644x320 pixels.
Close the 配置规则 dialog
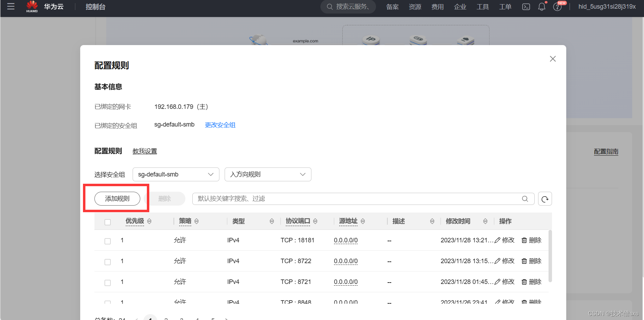coord(553,59)
